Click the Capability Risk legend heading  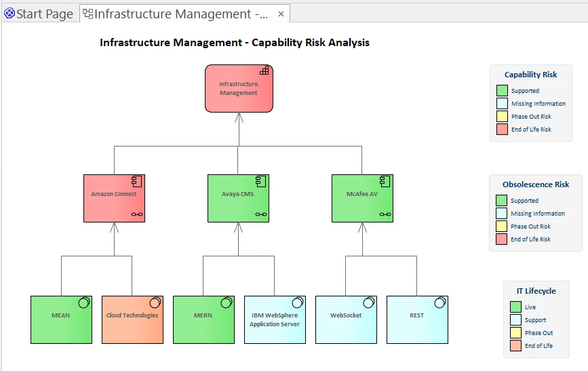click(x=530, y=75)
